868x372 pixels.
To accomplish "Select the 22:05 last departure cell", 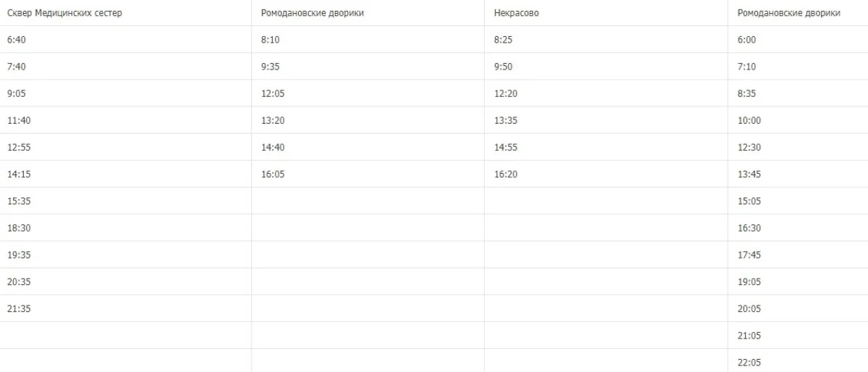I will click(749, 362).
